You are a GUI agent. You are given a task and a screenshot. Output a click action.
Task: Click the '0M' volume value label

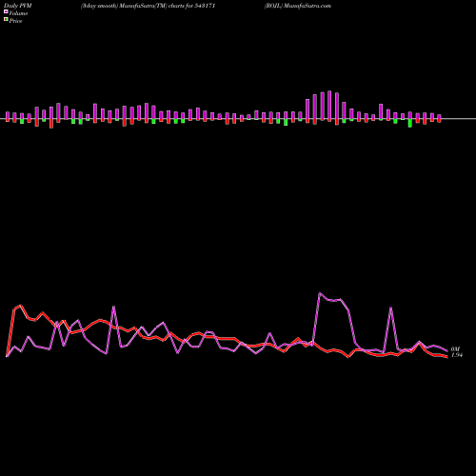(x=455, y=349)
